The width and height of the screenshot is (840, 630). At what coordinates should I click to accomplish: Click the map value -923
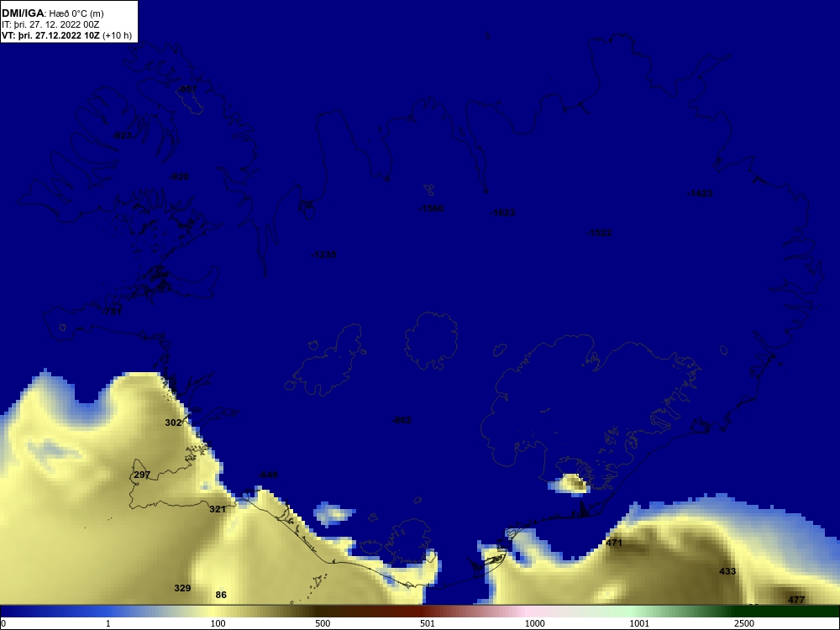[x=122, y=135]
